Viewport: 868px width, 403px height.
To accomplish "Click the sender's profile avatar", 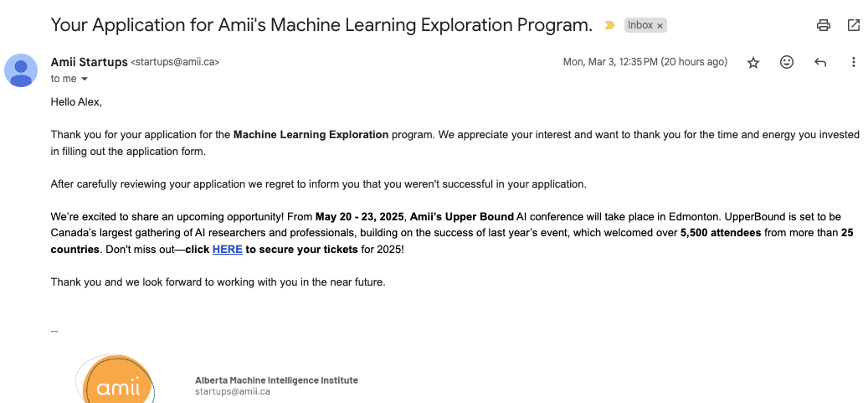I will click(21, 70).
